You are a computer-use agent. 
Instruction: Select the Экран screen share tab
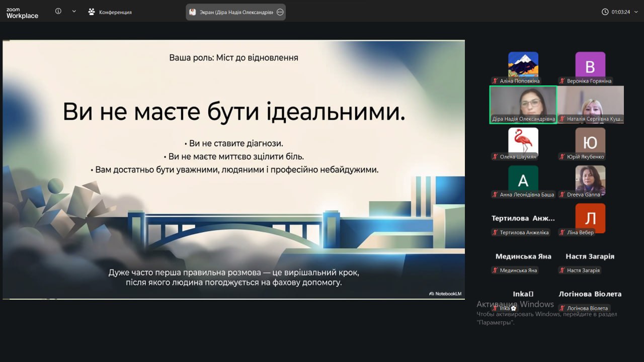point(231,12)
